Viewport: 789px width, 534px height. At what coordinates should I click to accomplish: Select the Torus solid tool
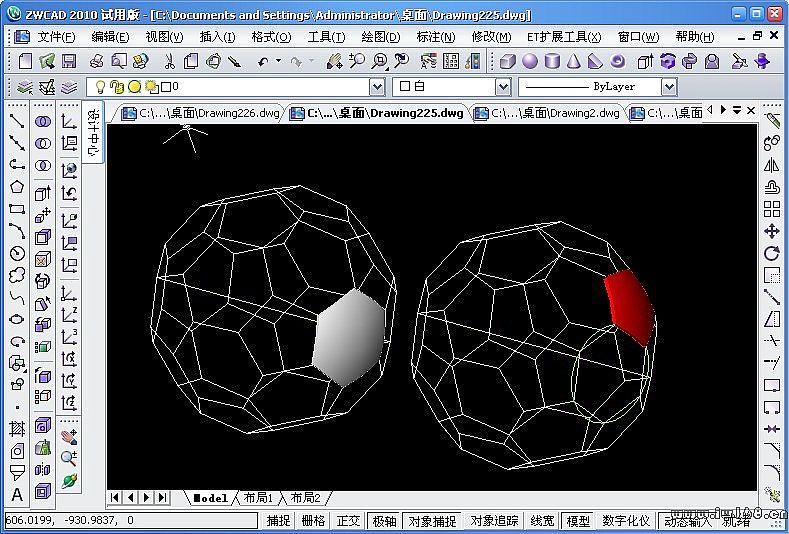[617, 61]
